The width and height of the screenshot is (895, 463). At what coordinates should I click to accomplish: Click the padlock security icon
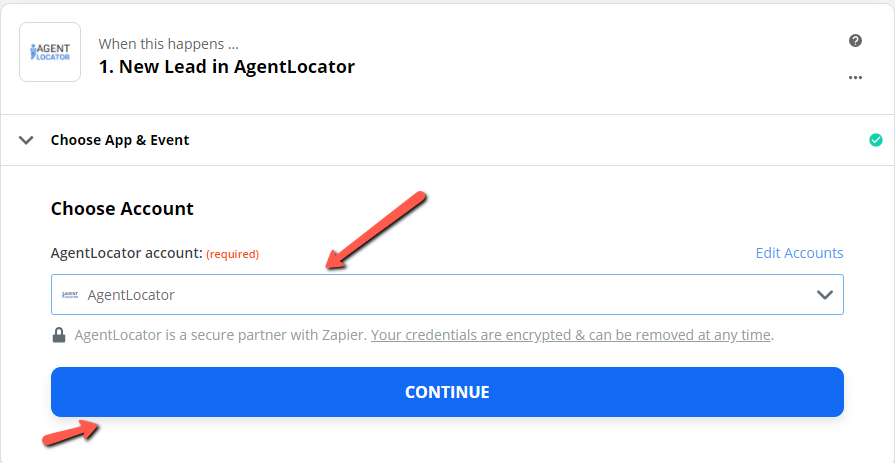click(x=59, y=335)
